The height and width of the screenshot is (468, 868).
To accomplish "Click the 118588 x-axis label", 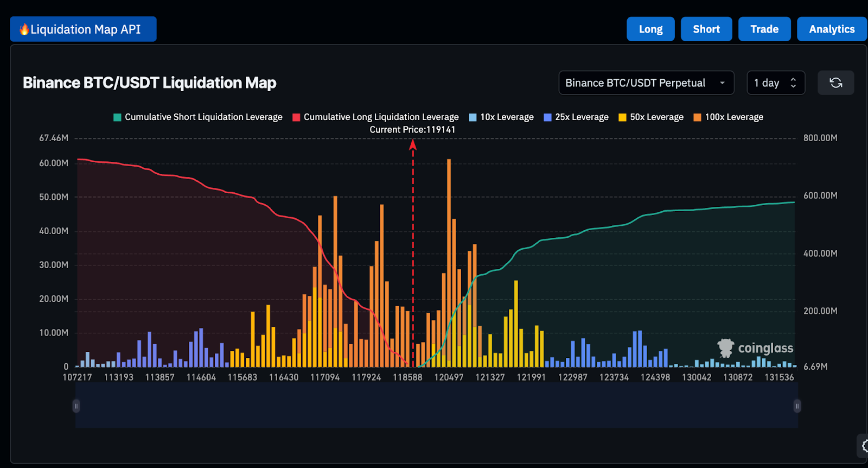I will pyautogui.click(x=407, y=377).
